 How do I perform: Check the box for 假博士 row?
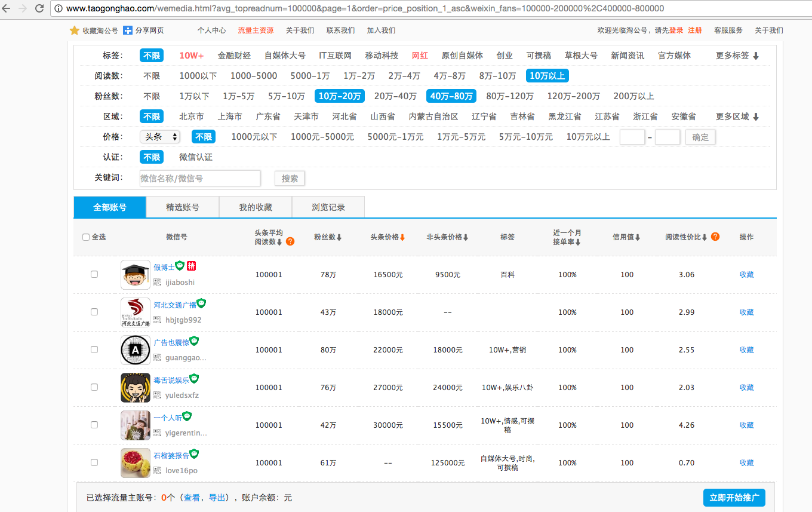click(x=94, y=274)
